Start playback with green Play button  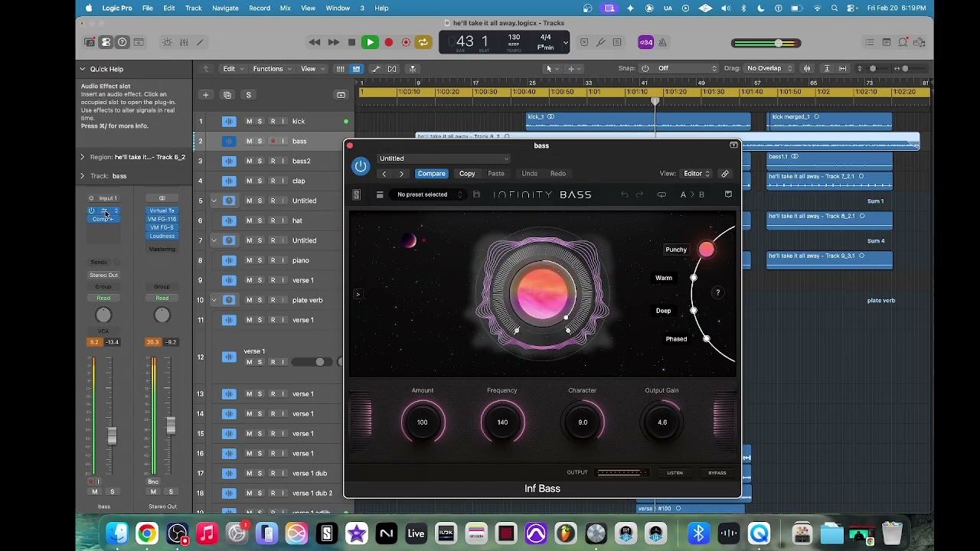[370, 42]
